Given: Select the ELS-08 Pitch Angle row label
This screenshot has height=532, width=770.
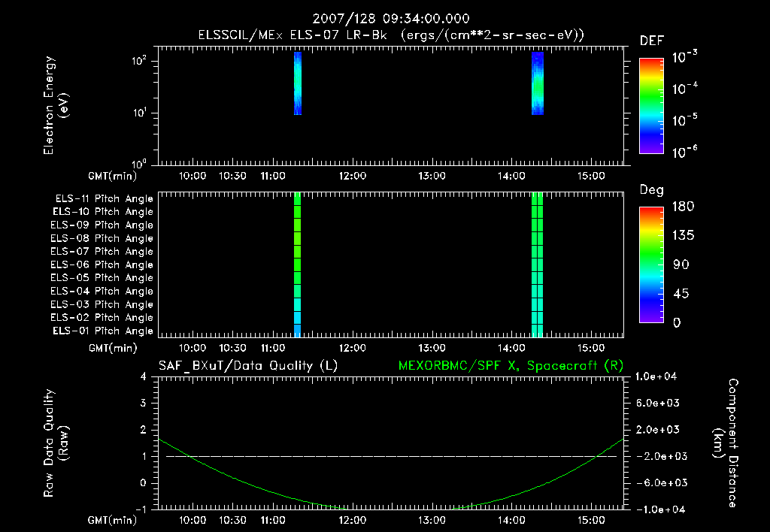Looking at the screenshot, I should point(102,238).
